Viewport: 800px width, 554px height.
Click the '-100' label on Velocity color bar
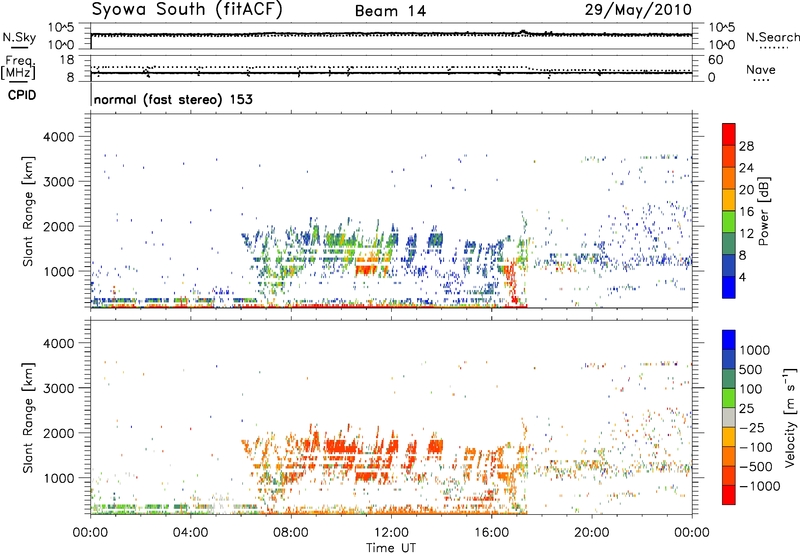pos(755,447)
